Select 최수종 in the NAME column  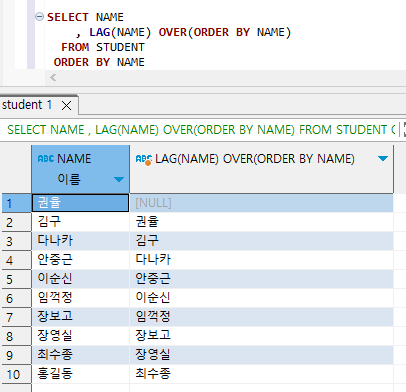pos(80,355)
